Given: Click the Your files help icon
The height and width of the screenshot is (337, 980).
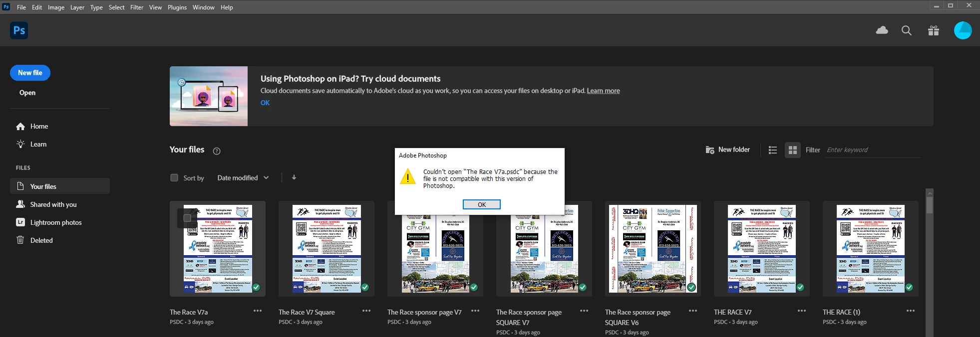Looking at the screenshot, I should pos(217,151).
